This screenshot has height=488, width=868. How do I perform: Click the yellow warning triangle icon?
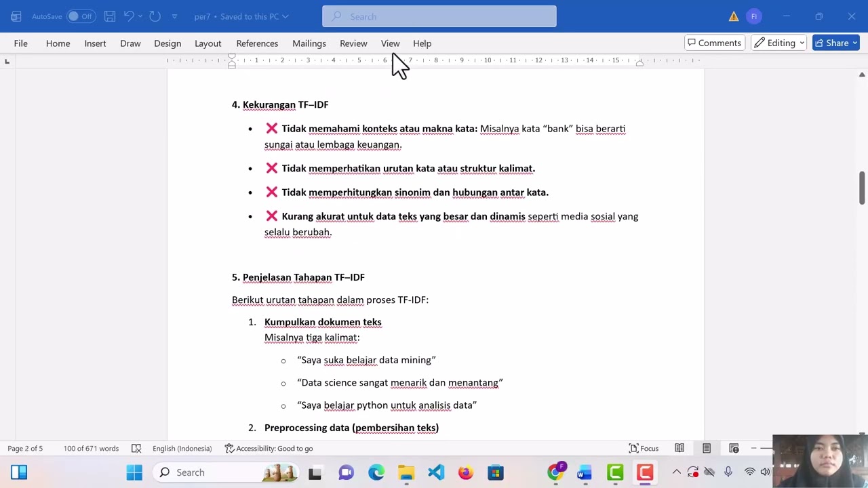pyautogui.click(x=734, y=16)
